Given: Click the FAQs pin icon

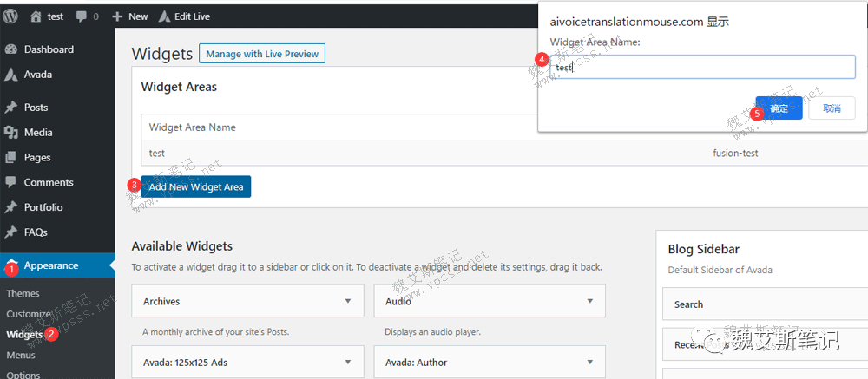Looking at the screenshot, I should (10, 232).
